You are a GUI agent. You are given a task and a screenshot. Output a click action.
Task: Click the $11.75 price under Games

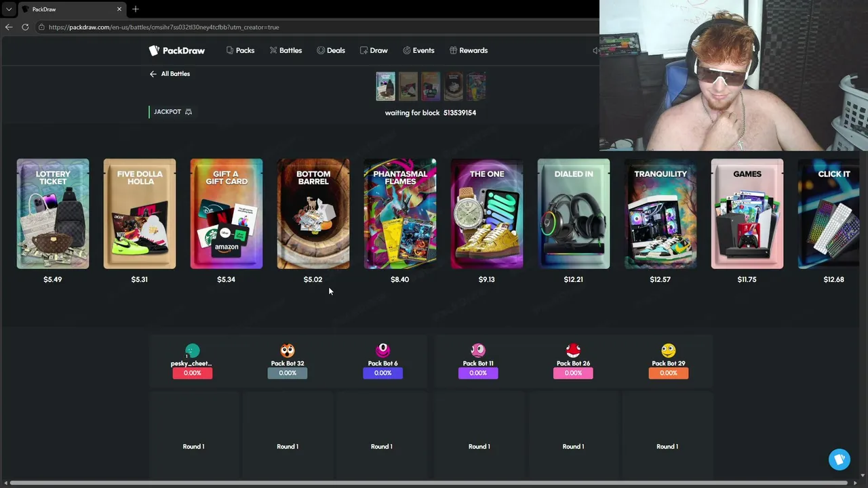tap(747, 279)
